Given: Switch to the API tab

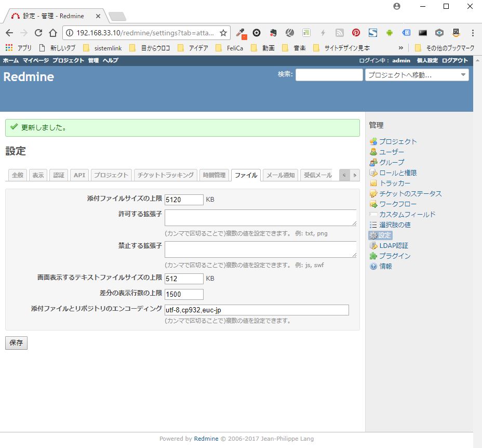Looking at the screenshot, I should coord(79,175).
